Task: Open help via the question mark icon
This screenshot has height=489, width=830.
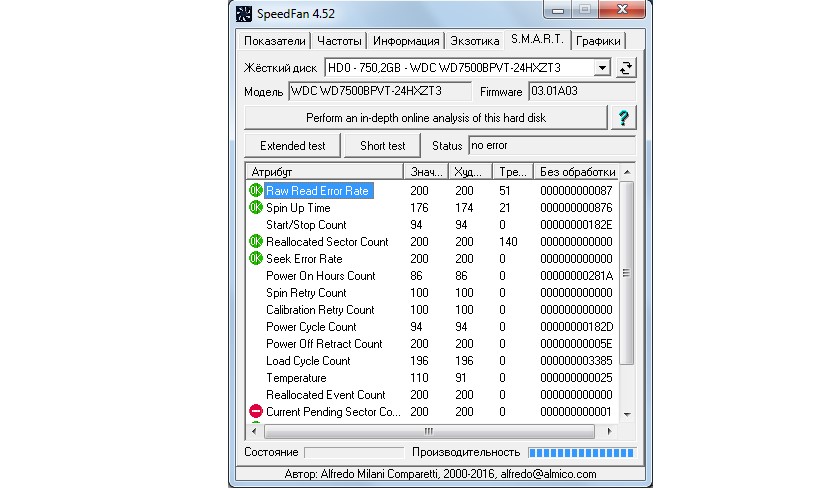Action: 624,117
